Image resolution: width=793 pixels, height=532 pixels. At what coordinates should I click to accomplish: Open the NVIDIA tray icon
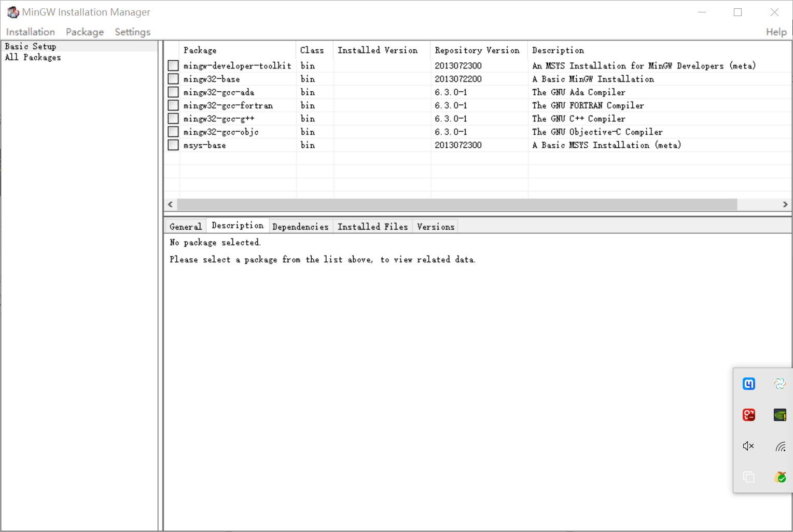pos(780,415)
